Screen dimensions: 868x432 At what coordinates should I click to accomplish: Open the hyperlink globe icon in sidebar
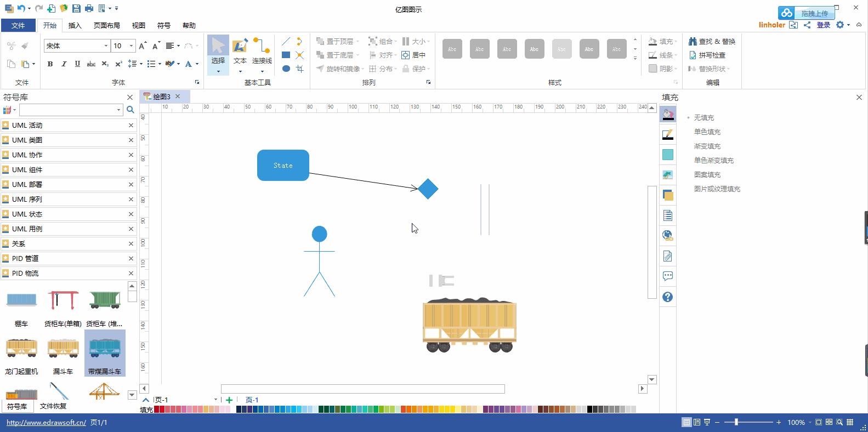(x=667, y=236)
